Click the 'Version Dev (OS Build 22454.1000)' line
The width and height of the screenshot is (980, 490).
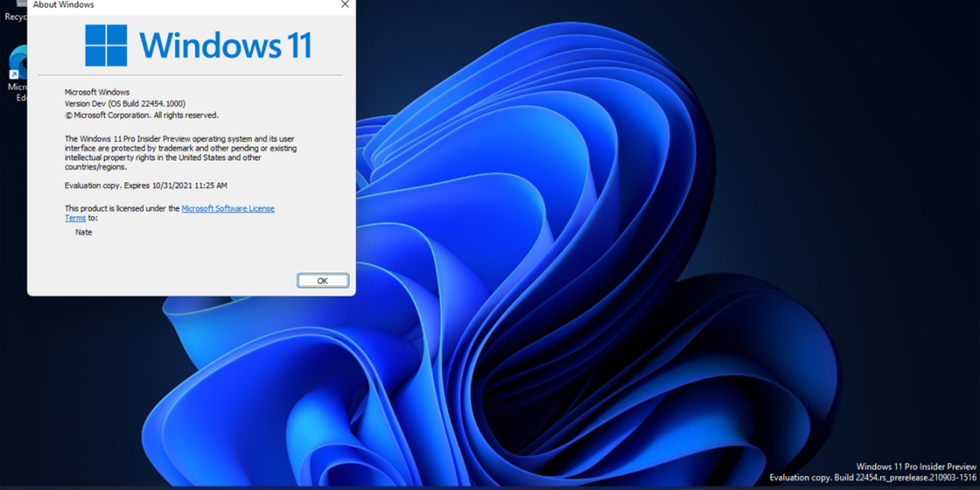(125, 104)
